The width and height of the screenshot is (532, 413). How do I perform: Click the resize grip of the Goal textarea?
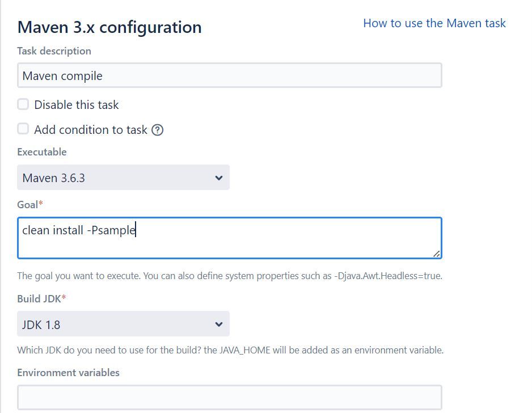[x=436, y=254]
